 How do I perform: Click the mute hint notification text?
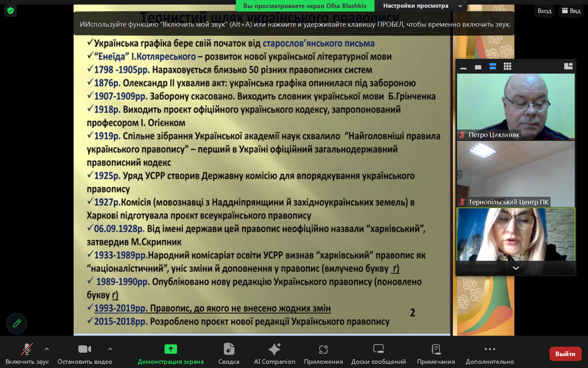[295, 24]
